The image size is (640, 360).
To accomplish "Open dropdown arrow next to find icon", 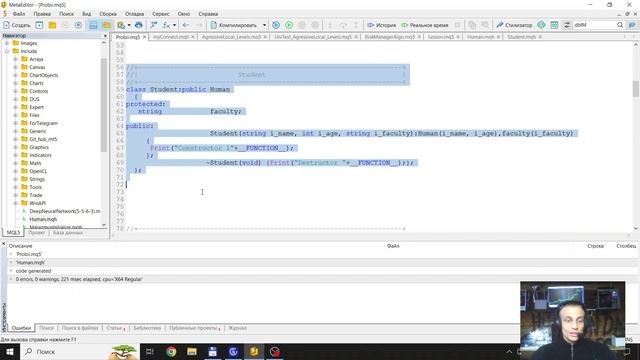I will pyautogui.click(x=129, y=25).
